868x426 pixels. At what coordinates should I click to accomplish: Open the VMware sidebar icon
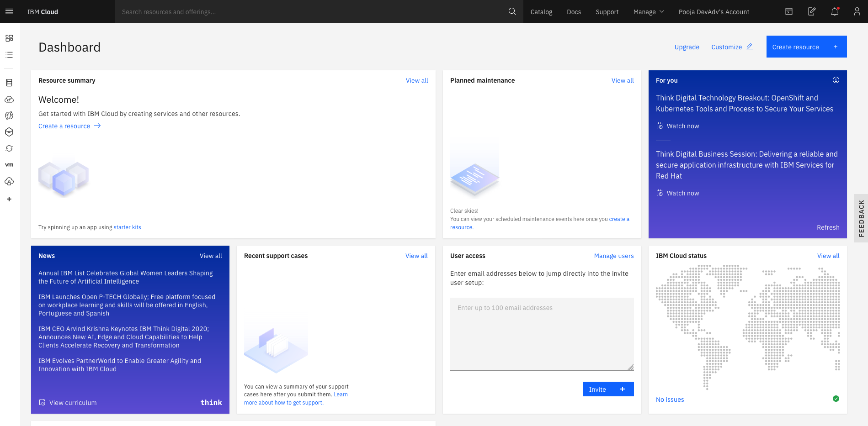[x=9, y=165]
